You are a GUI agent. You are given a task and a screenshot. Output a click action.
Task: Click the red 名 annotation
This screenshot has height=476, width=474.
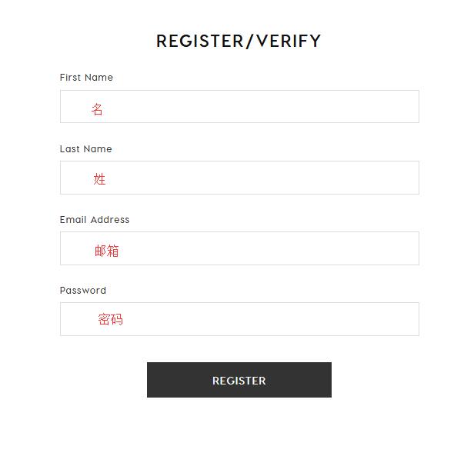click(97, 109)
